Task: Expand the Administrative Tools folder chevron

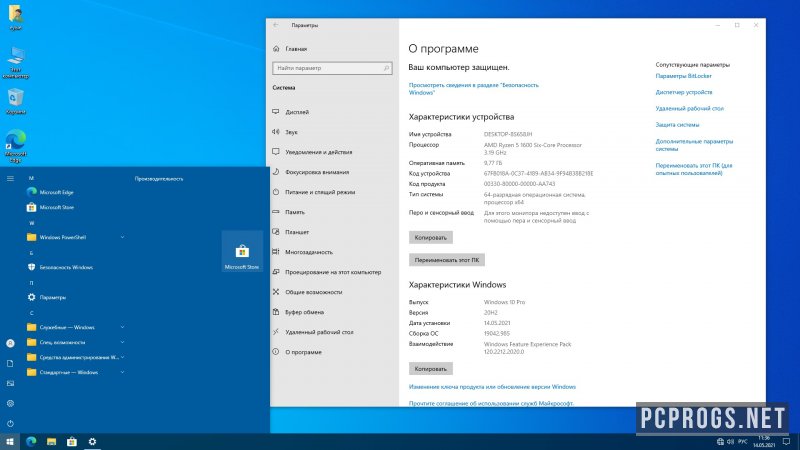Action: (122, 357)
